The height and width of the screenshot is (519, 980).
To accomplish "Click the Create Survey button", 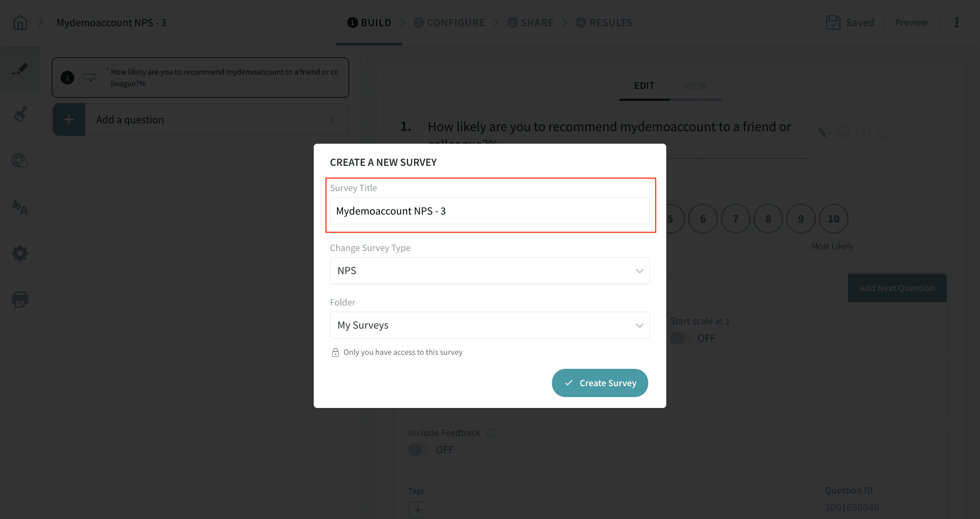I will pos(600,383).
